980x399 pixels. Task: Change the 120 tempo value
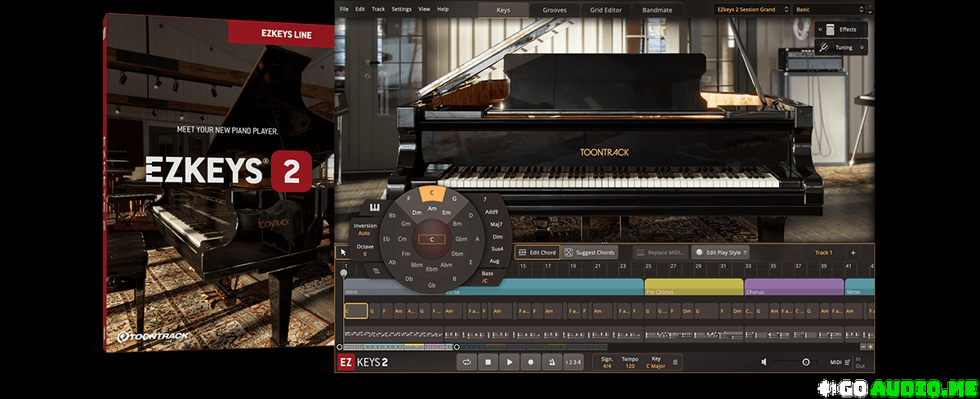pos(630,365)
